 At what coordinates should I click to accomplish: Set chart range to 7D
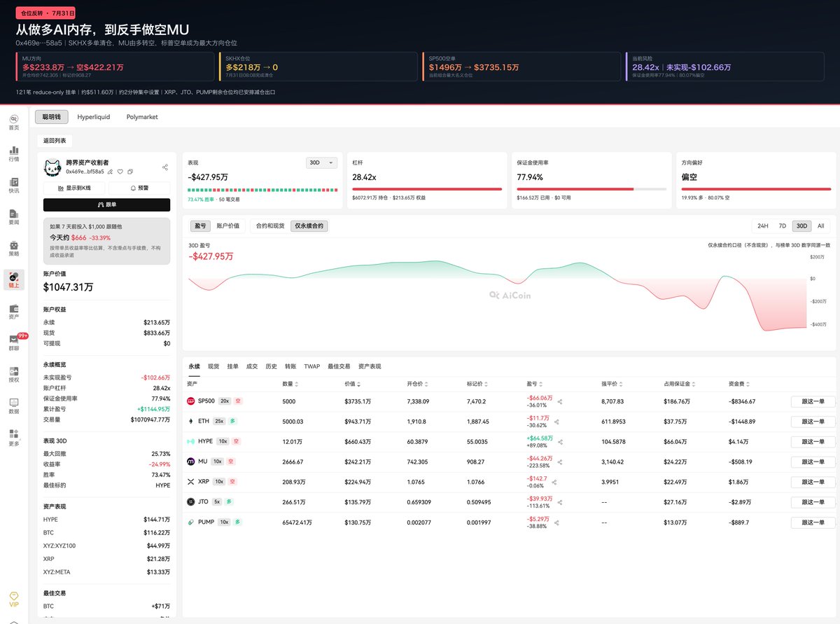pos(783,226)
